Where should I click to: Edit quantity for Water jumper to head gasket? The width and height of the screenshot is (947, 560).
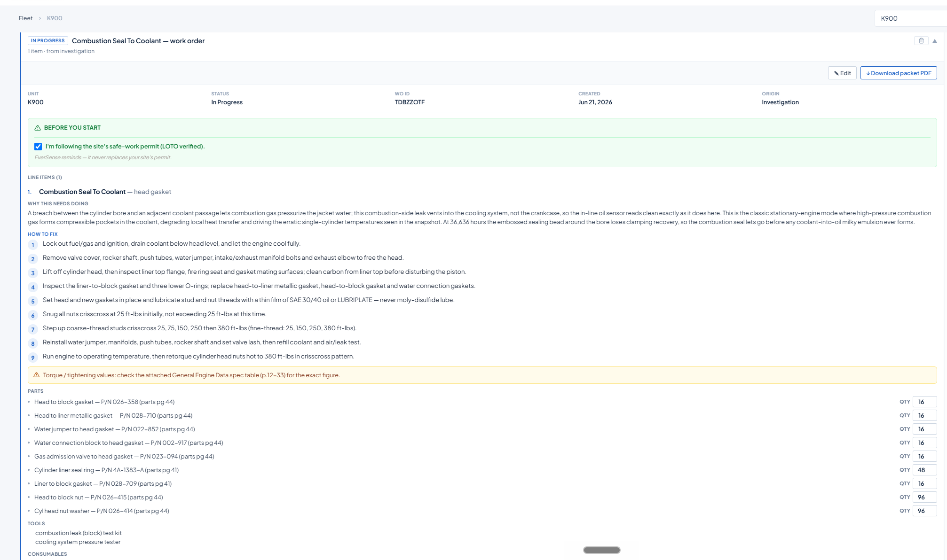click(x=924, y=429)
